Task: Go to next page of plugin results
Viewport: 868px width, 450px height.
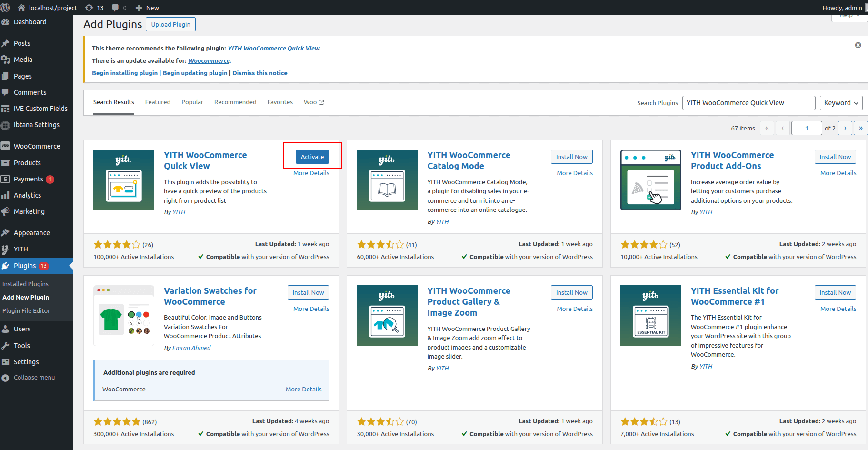Action: [845, 128]
